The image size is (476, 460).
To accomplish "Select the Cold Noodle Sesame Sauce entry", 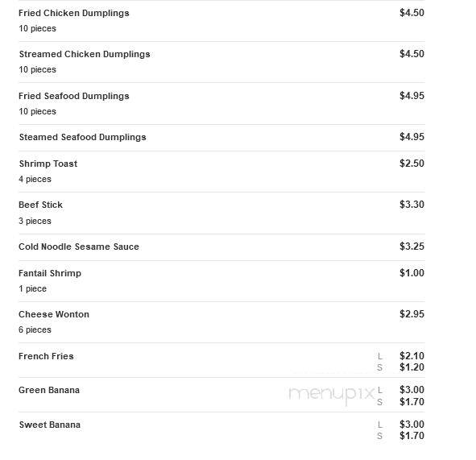I will tap(79, 247).
